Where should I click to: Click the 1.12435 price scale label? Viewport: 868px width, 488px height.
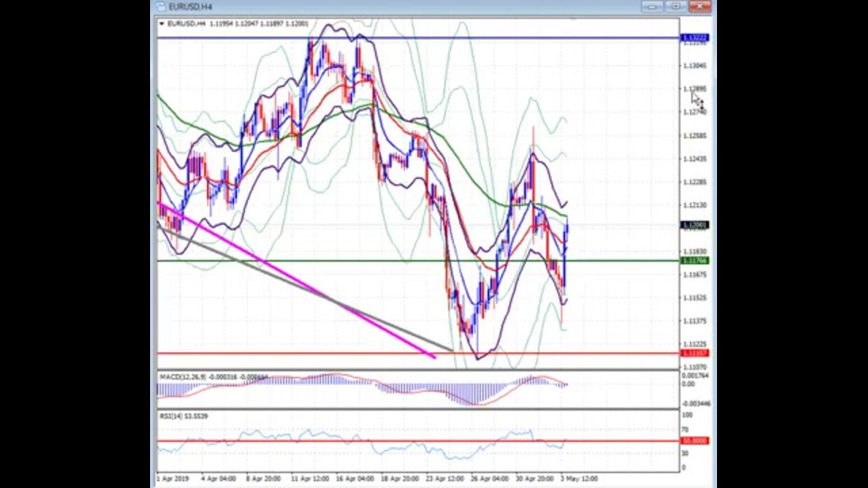(x=694, y=159)
